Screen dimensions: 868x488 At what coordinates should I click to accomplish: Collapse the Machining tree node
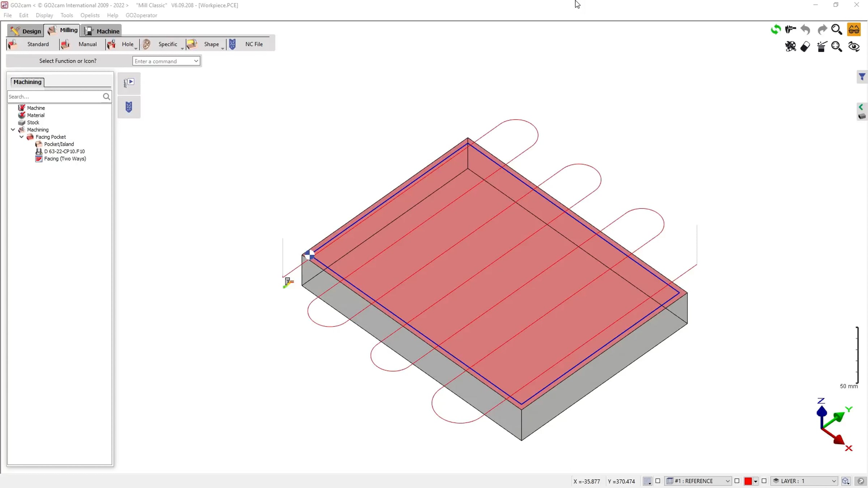(13, 129)
